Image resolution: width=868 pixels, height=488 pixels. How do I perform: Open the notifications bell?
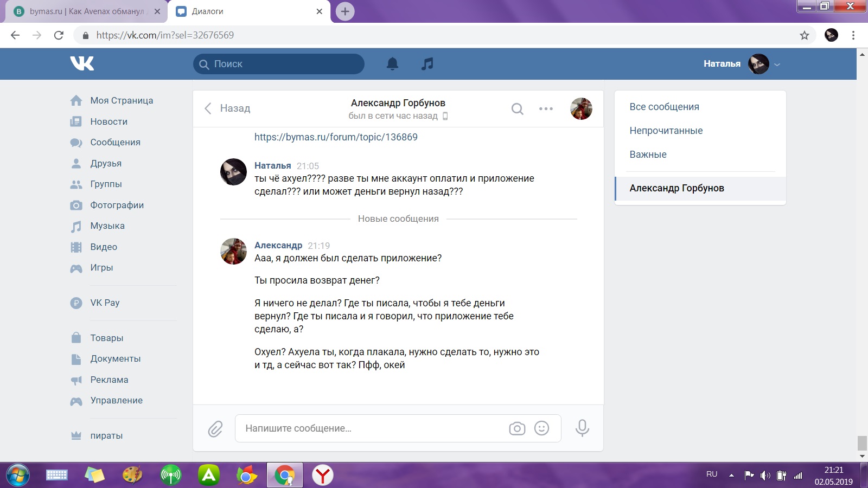(392, 64)
